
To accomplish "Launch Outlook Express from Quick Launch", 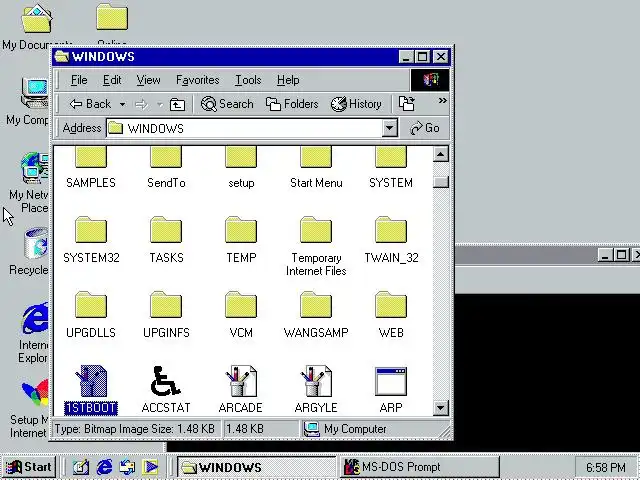I will point(127,467).
